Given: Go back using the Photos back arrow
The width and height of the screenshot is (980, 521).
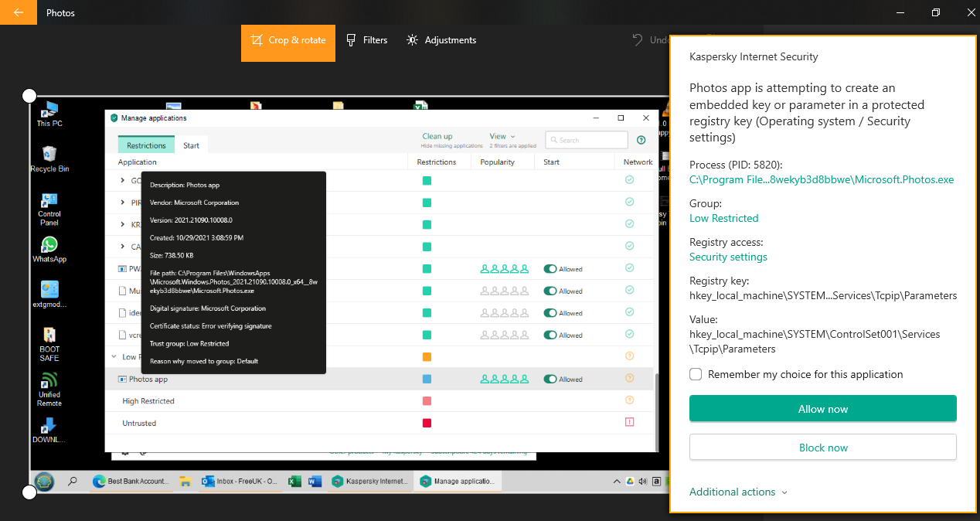Looking at the screenshot, I should coord(19,12).
